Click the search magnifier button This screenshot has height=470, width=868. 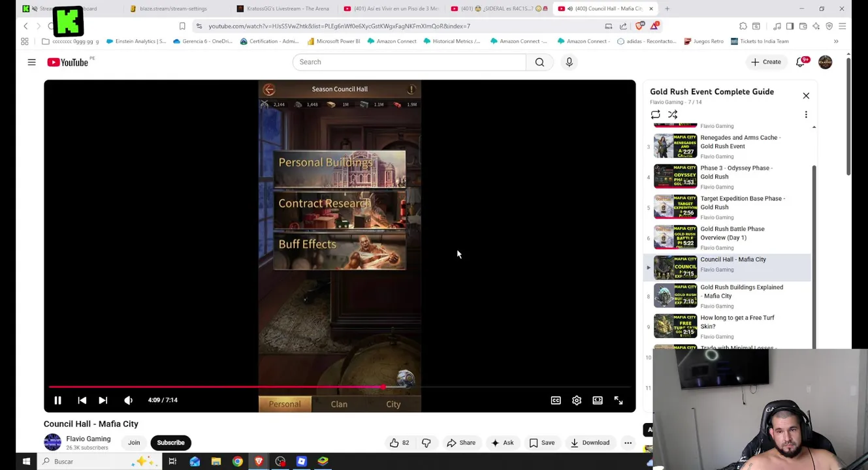pos(539,62)
